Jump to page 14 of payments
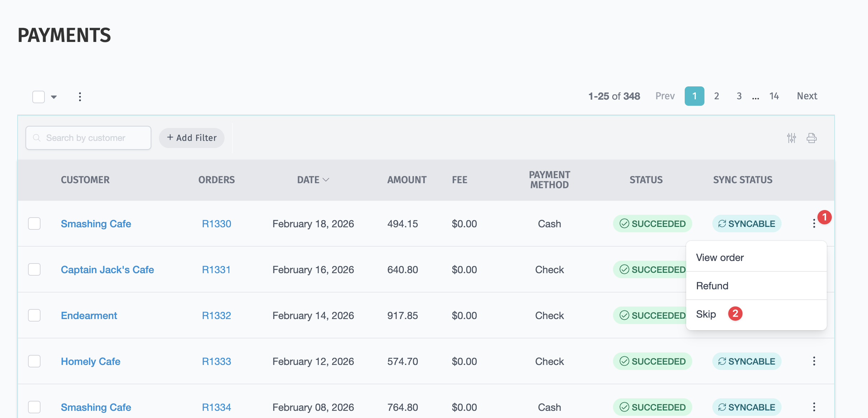Viewport: 868px width, 418px height. pyautogui.click(x=774, y=96)
